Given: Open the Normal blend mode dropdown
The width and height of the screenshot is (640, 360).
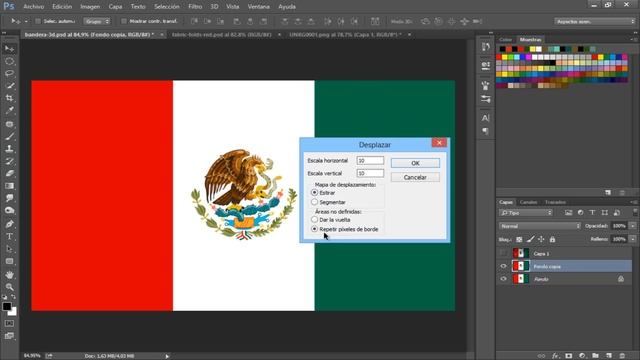Looking at the screenshot, I should point(540,226).
